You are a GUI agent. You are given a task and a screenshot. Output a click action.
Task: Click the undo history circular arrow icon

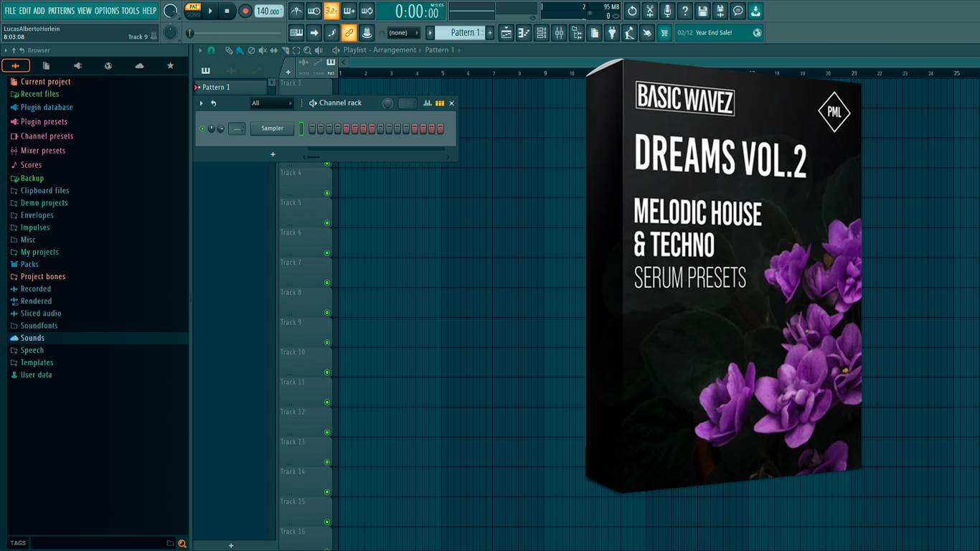632,11
